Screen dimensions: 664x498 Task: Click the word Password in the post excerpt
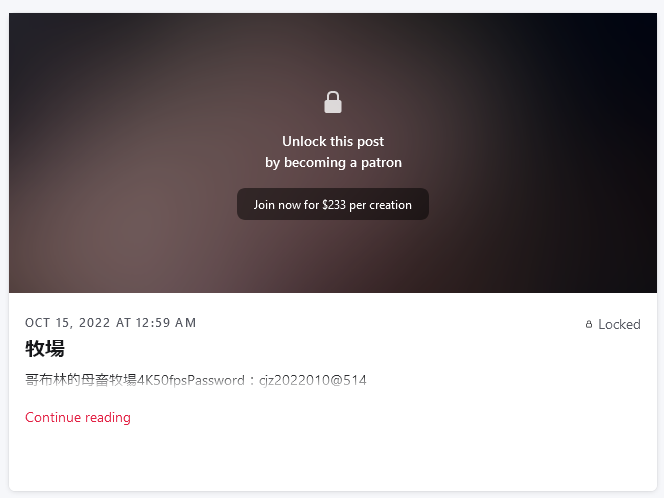click(x=216, y=380)
